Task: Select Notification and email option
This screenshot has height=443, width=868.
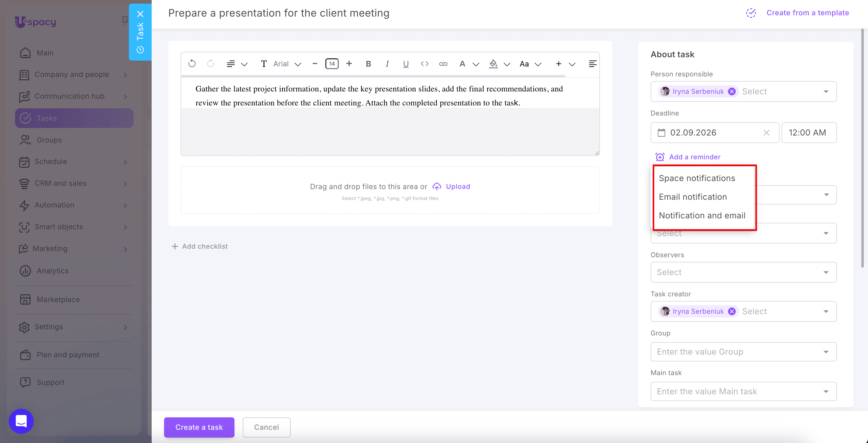Action: click(x=702, y=215)
